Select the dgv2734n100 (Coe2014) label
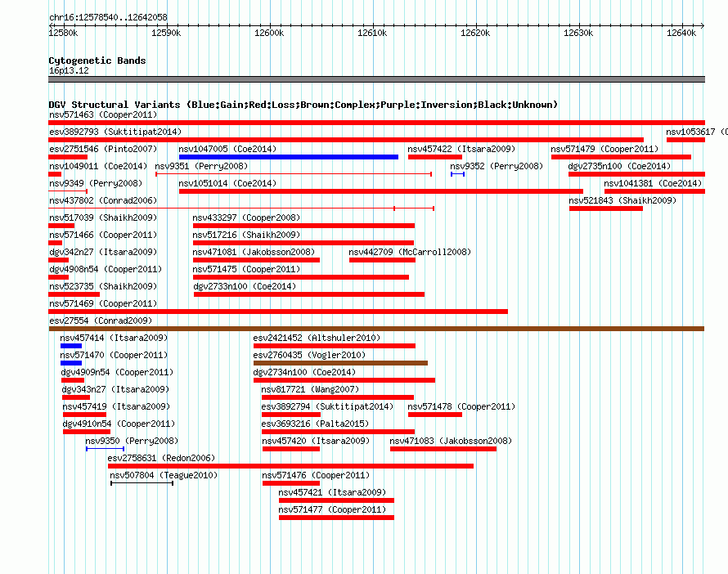Image resolution: width=728 pixels, height=574 pixels. (304, 372)
